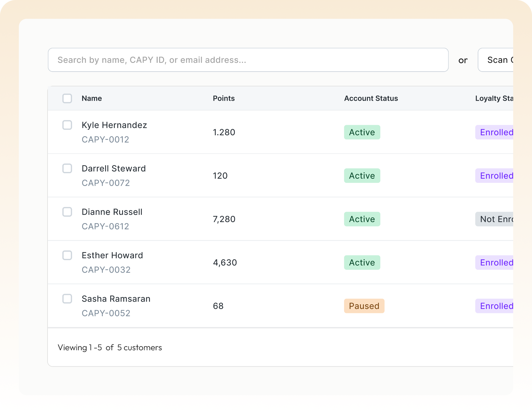Toggle the select-all checkbox in header
532x414 pixels.
(67, 98)
